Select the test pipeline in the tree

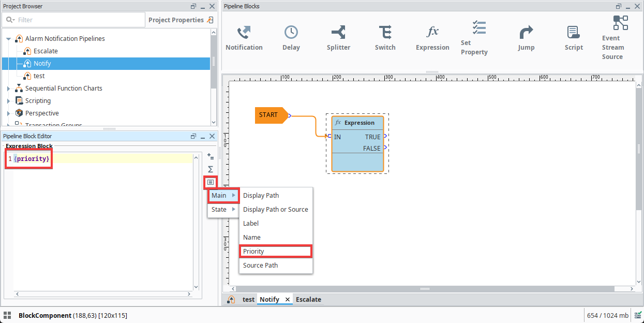(x=39, y=76)
